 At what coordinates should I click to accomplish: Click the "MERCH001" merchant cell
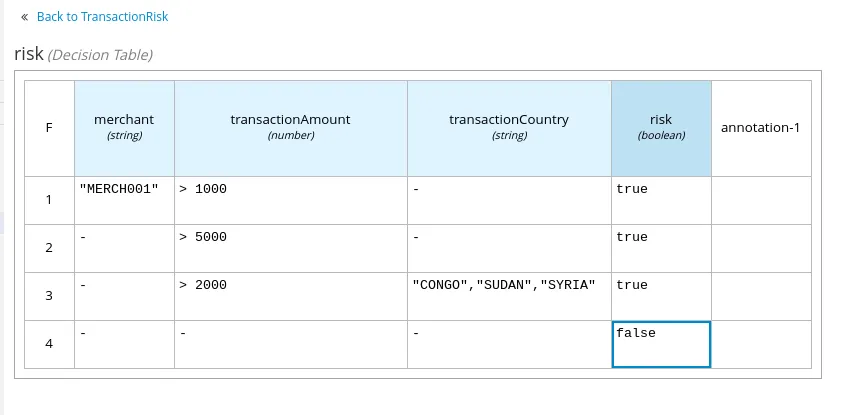(x=124, y=200)
